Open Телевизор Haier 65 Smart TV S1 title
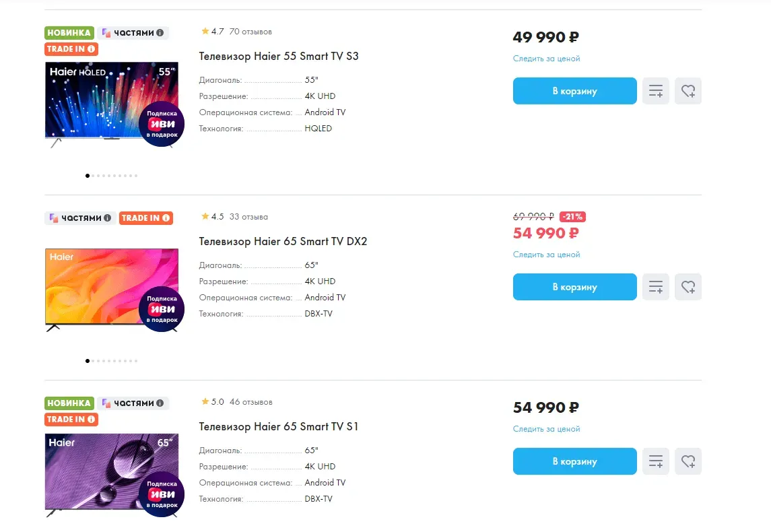This screenshot has width=771, height=532. click(x=279, y=427)
